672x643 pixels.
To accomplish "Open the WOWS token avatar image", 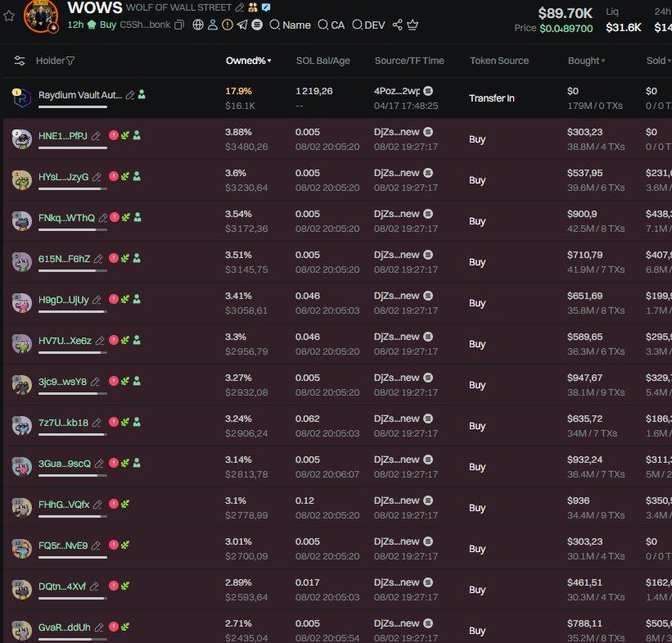I will coord(41,16).
